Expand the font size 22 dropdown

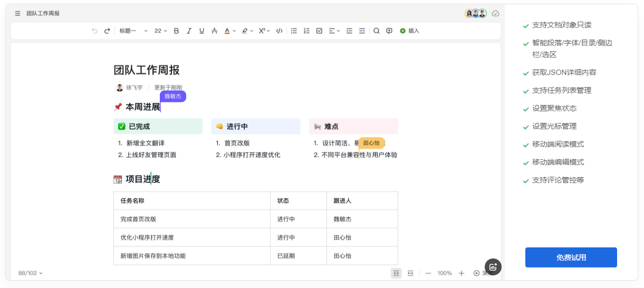(160, 31)
